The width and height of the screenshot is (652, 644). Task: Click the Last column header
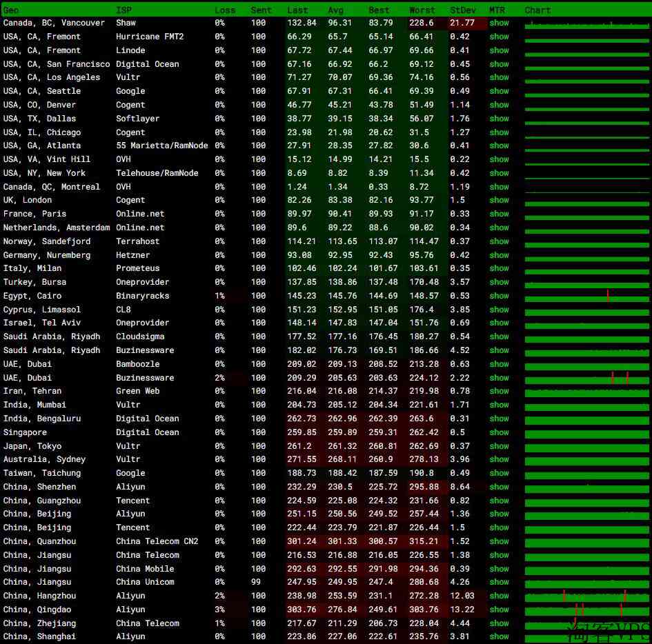(298, 10)
